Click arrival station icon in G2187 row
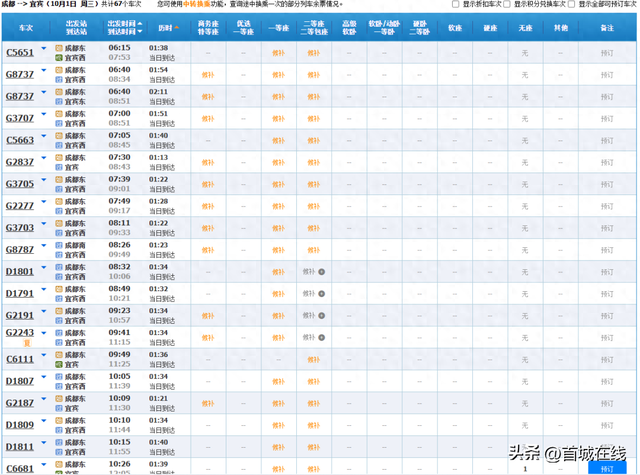This screenshot has width=640, height=475. coord(59,408)
